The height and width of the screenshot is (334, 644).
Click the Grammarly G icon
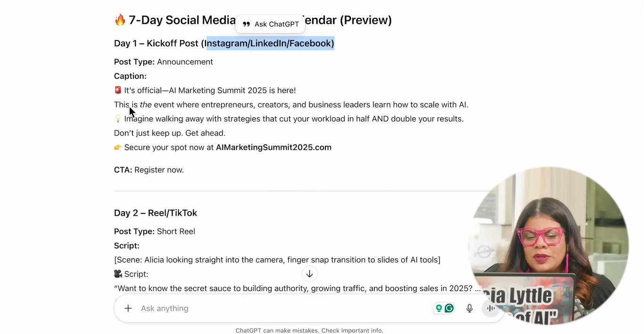tap(449, 309)
